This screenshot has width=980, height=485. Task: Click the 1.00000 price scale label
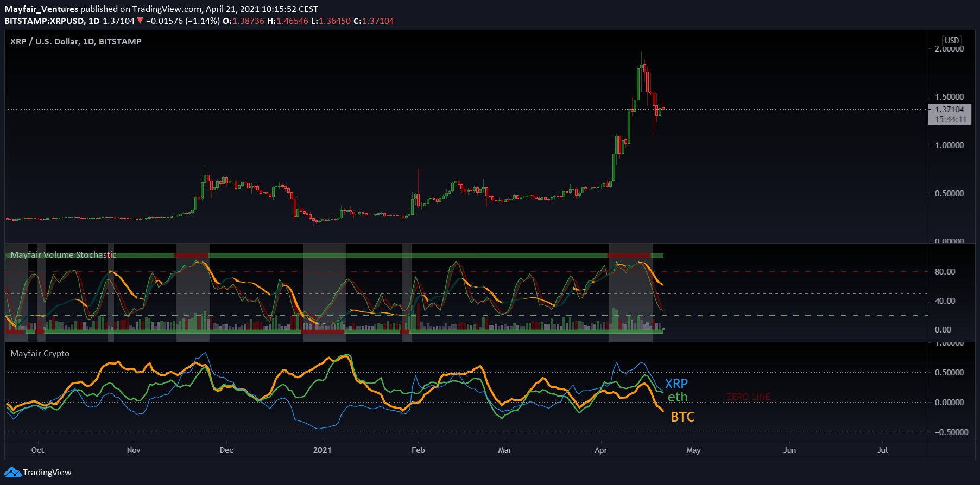[x=949, y=145]
